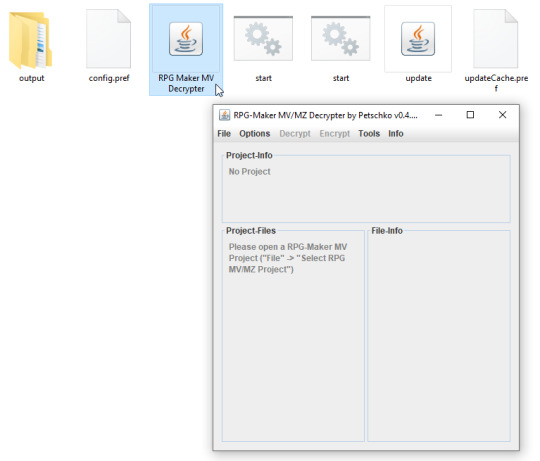Open the Tools menu
Image resolution: width=540 pixels, height=461 pixels.
pyautogui.click(x=369, y=134)
